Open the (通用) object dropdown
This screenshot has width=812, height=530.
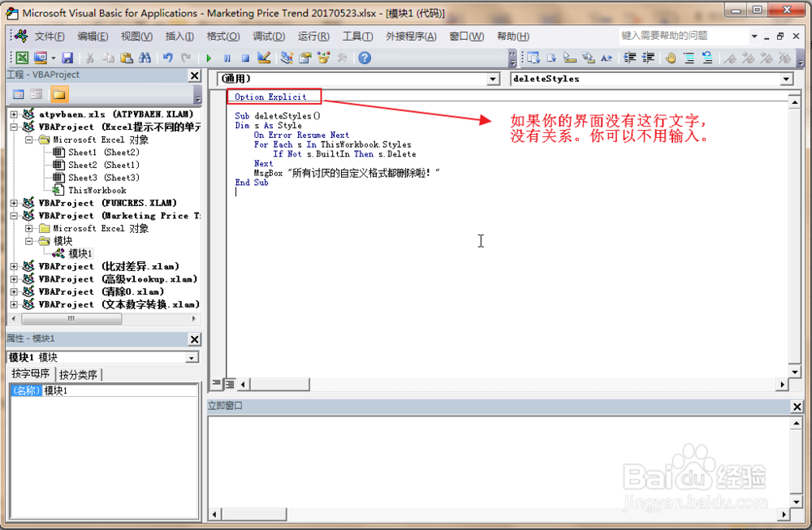click(x=493, y=80)
